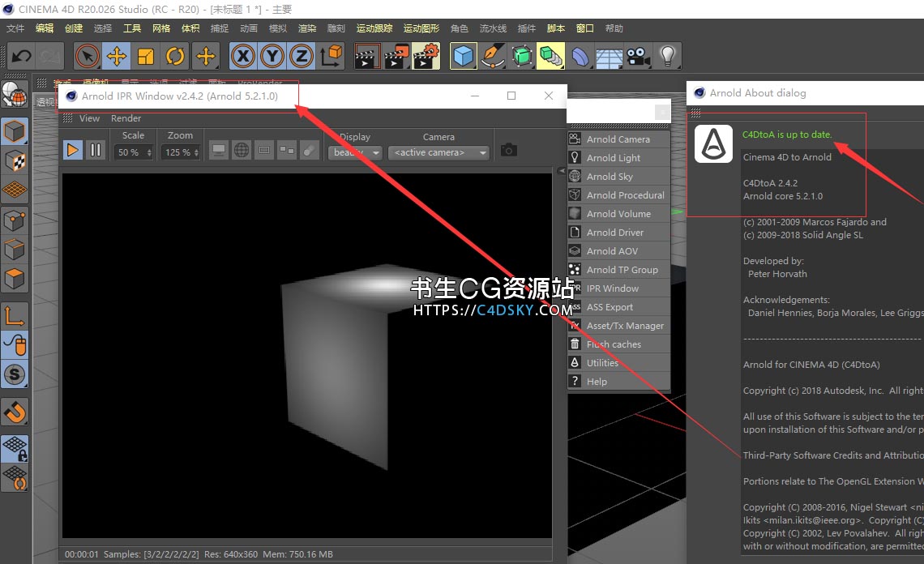Add a Cube primitive object

point(463,56)
